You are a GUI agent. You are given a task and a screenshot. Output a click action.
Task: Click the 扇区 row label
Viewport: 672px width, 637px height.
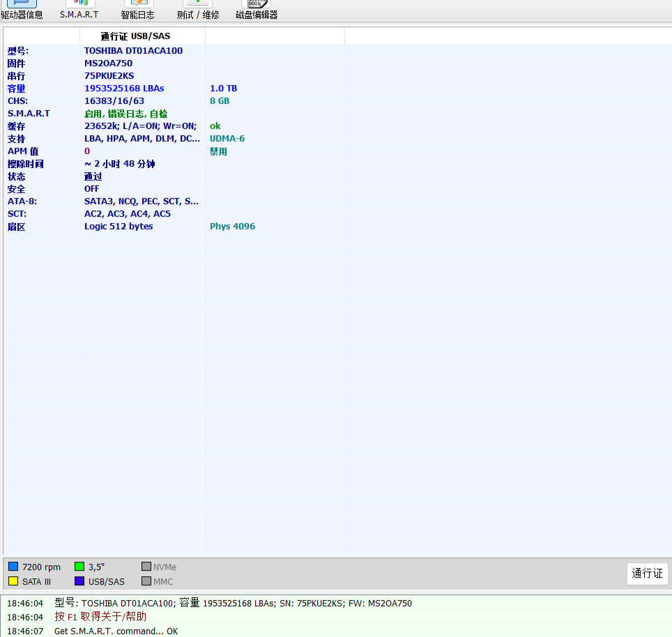[16, 227]
